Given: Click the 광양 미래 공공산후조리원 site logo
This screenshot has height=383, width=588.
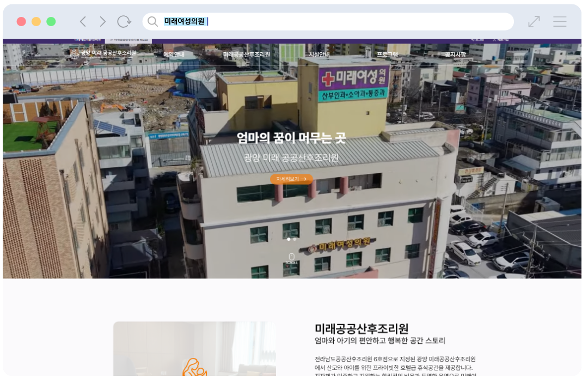Looking at the screenshot, I should (x=103, y=54).
